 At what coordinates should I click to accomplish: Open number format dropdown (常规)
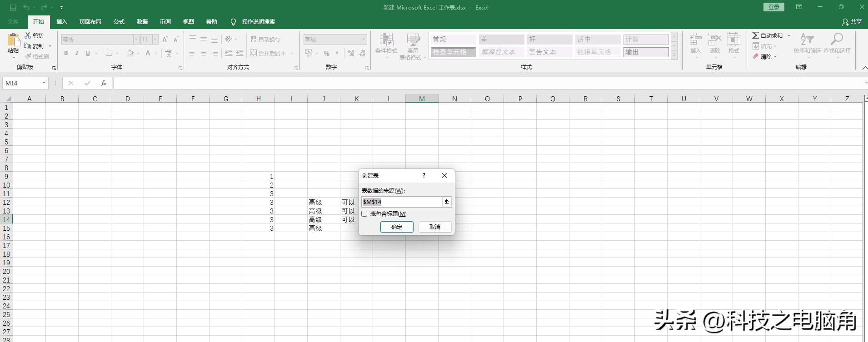click(x=364, y=40)
